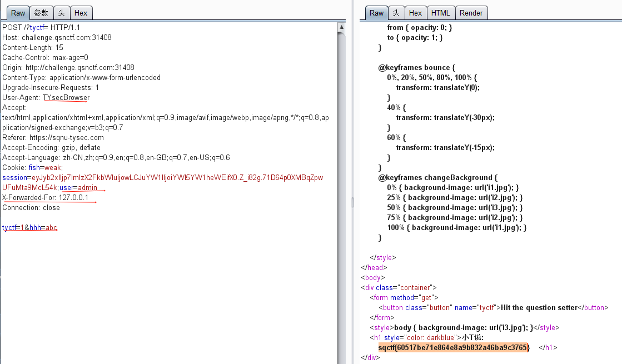622x364 pixels.
Task: View the response Hex tab
Action: point(415,13)
